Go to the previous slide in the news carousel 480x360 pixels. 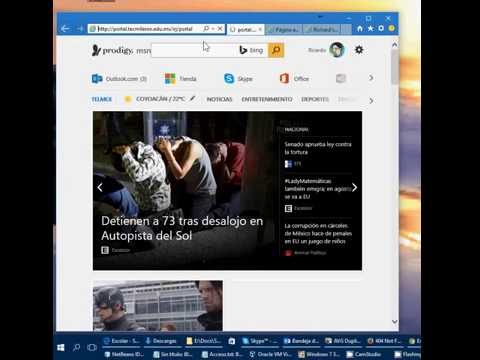[100, 187]
